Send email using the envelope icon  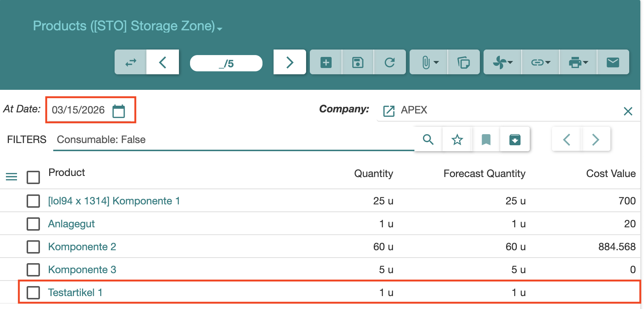click(613, 62)
